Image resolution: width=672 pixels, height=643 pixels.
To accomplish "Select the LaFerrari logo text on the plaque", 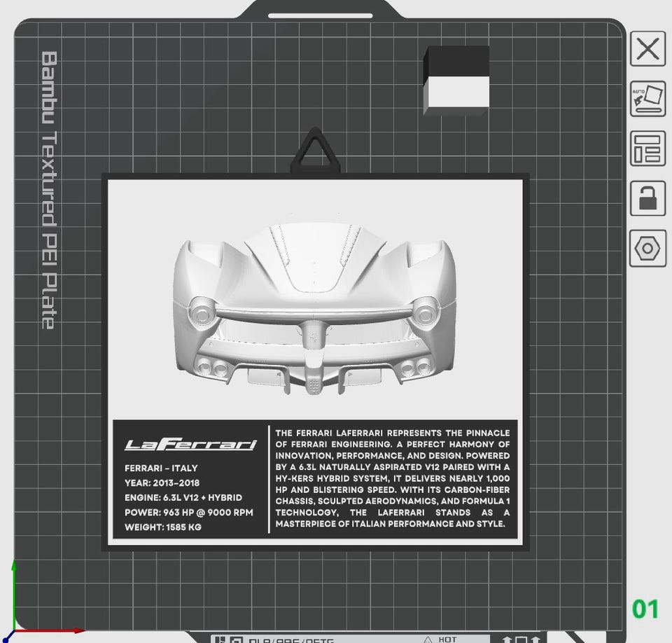I will [190, 444].
